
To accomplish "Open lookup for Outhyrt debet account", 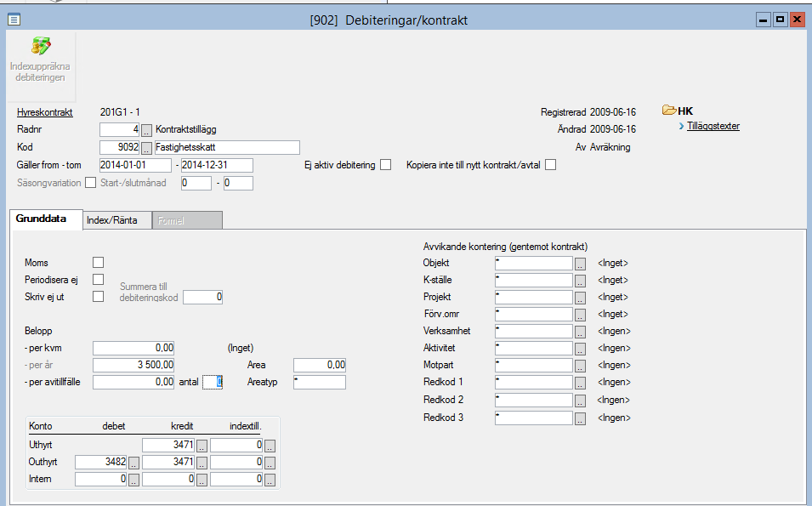I will 133,463.
